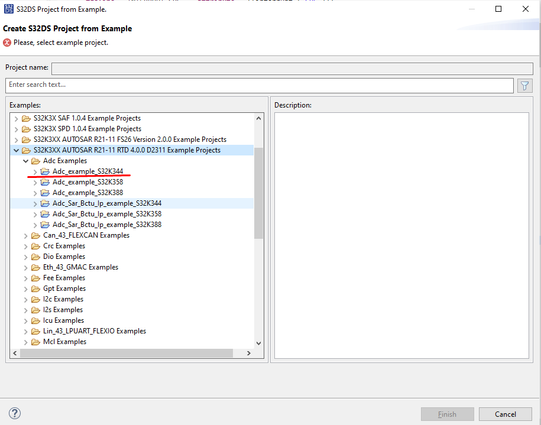
Task: Expand S32K3X SPD 1.0.4 Example Projects
Action: (16, 129)
